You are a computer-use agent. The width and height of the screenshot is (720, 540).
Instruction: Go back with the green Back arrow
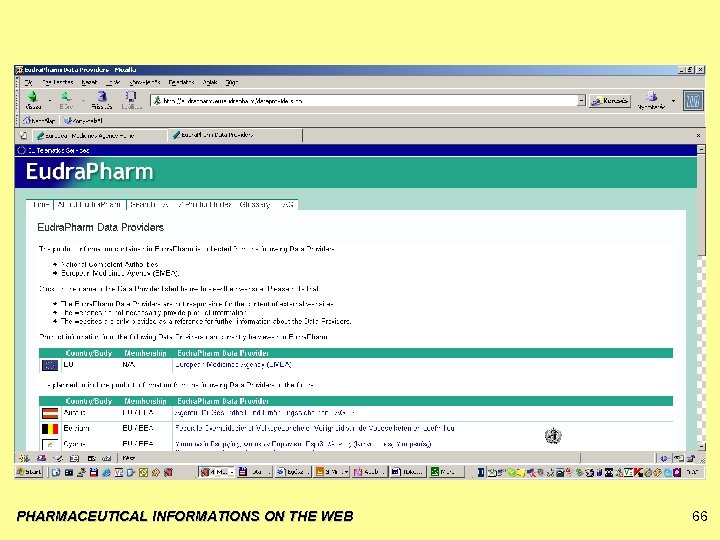click(x=33, y=99)
